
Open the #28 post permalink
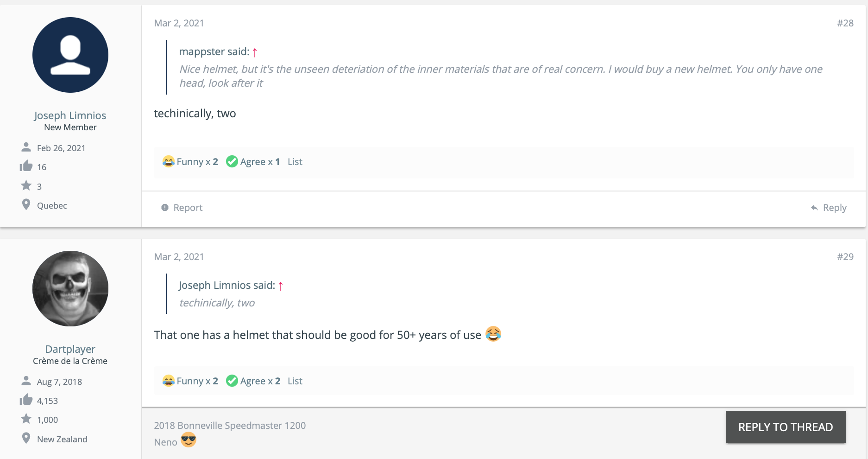845,23
